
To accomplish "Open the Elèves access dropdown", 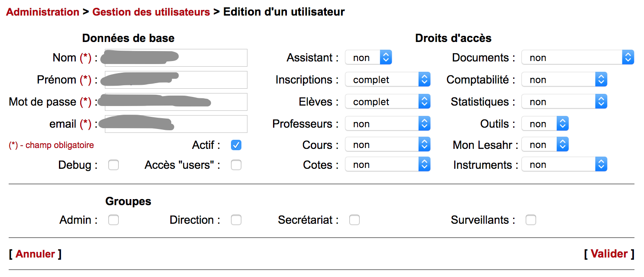I will [x=387, y=102].
